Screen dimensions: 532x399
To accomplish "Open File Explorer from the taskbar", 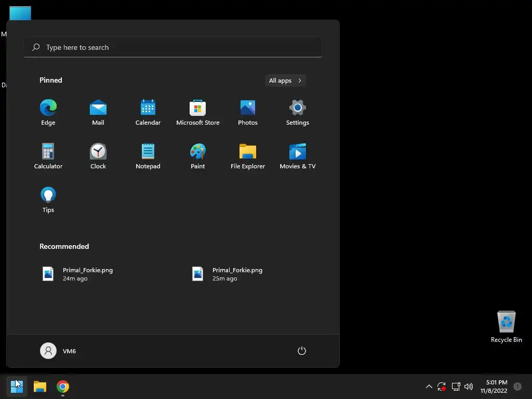I will tap(39, 387).
